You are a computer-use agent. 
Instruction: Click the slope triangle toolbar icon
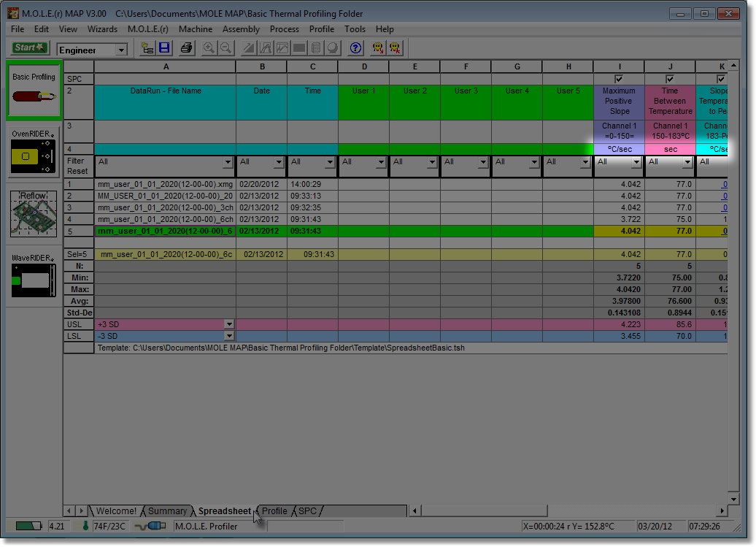[x=249, y=48]
